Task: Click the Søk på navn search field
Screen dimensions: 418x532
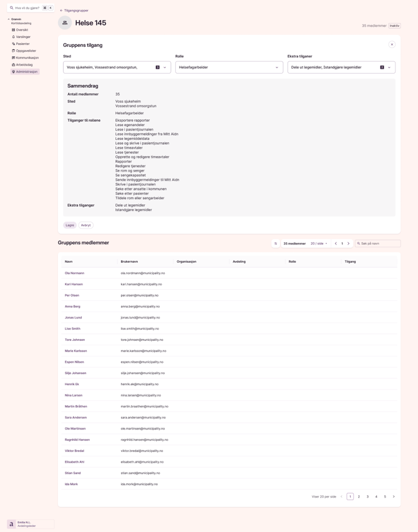Action: 380,244
